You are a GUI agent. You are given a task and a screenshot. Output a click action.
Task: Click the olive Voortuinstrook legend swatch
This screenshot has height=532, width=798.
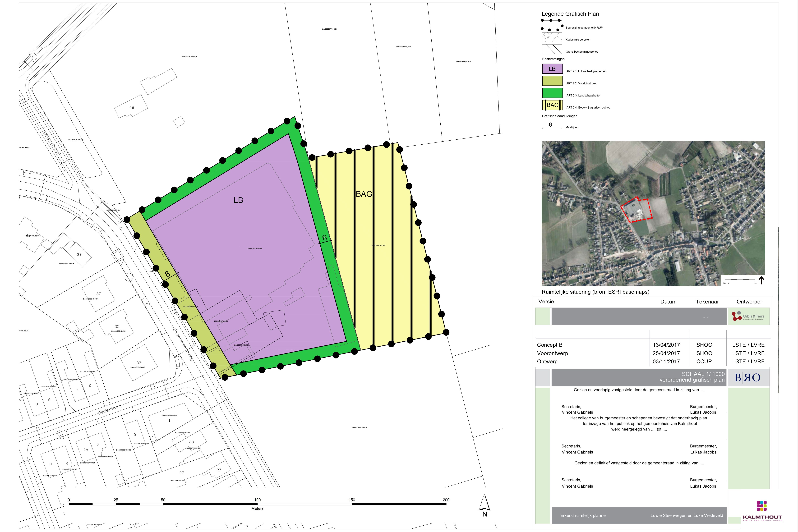[x=552, y=81]
